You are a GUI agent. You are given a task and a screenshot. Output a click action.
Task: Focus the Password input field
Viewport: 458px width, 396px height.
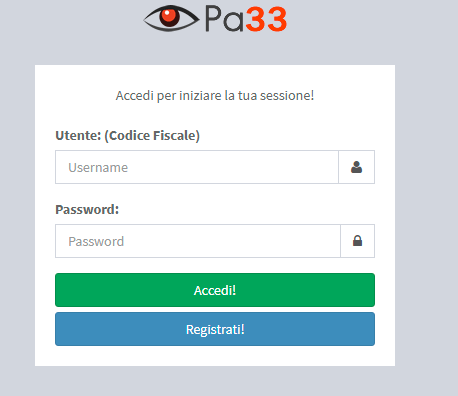point(198,241)
